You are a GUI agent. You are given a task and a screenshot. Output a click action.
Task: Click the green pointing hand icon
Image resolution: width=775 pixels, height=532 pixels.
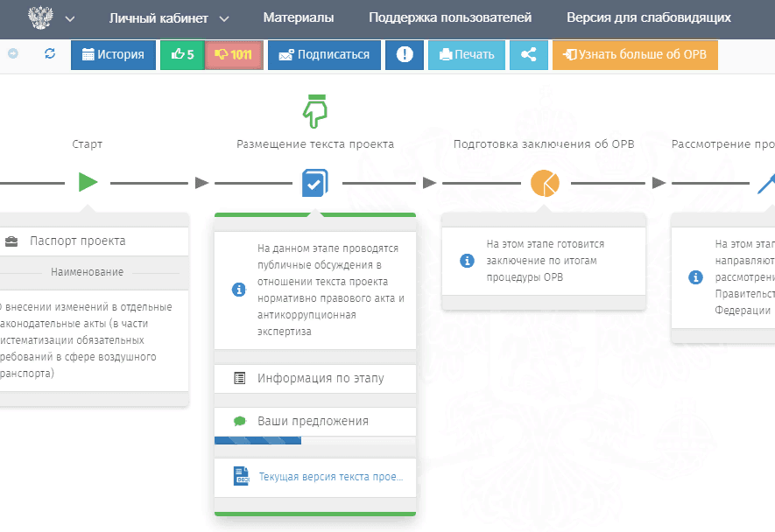click(314, 111)
